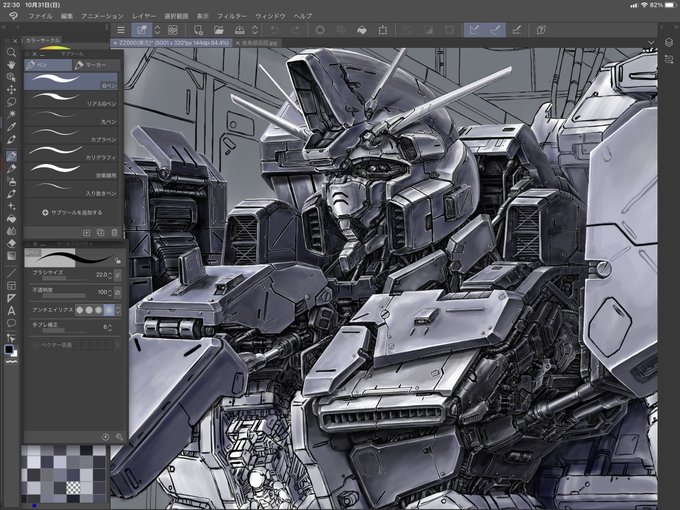Screen dimensions: 680x510
Task: Open opacity dynamics button
Action: 118,292
